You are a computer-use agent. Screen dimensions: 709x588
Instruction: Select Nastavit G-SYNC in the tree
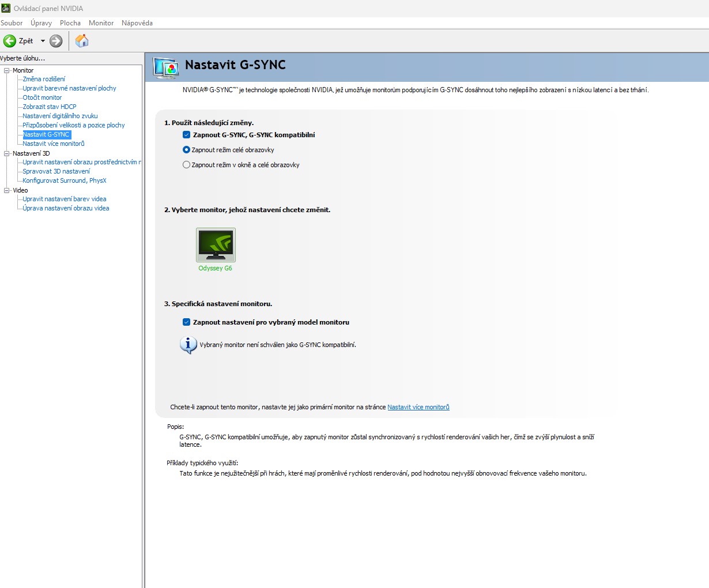46,134
